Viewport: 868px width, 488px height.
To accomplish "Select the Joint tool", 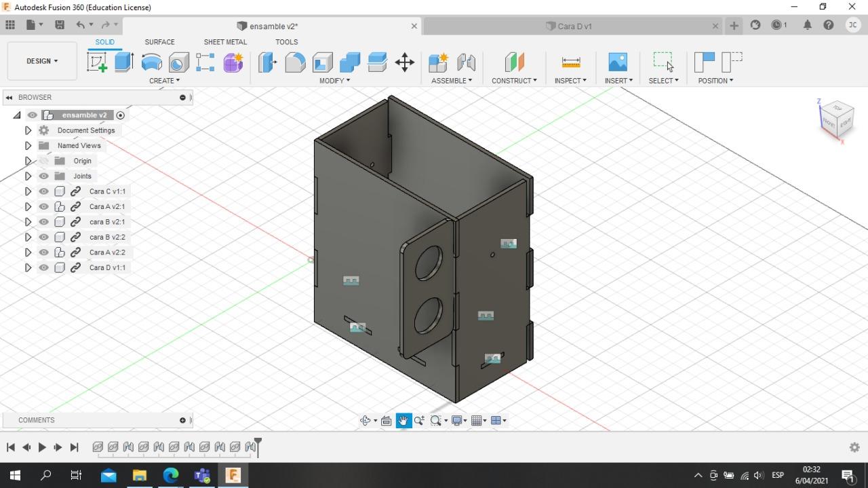I will tap(466, 62).
